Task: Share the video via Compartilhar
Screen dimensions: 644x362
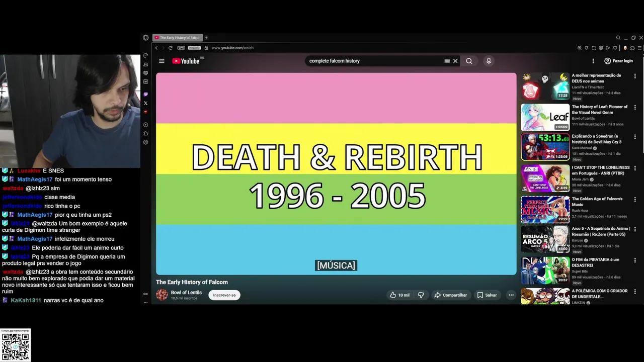Action: coord(451,295)
